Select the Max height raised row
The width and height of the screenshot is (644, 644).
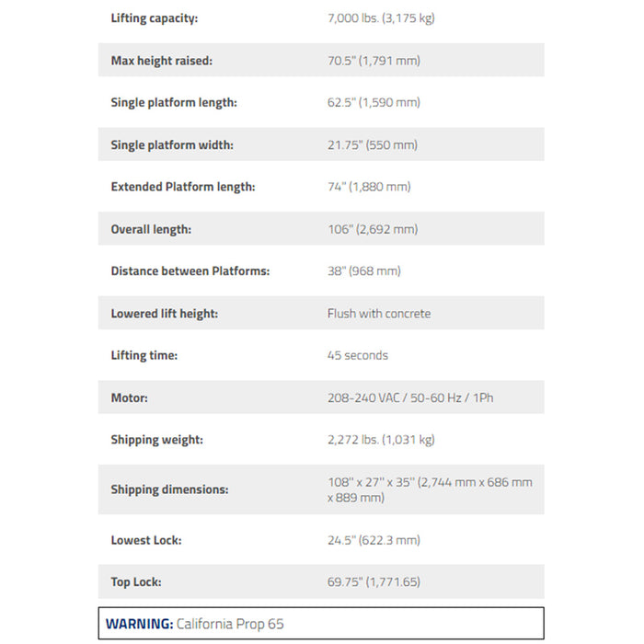(x=321, y=60)
